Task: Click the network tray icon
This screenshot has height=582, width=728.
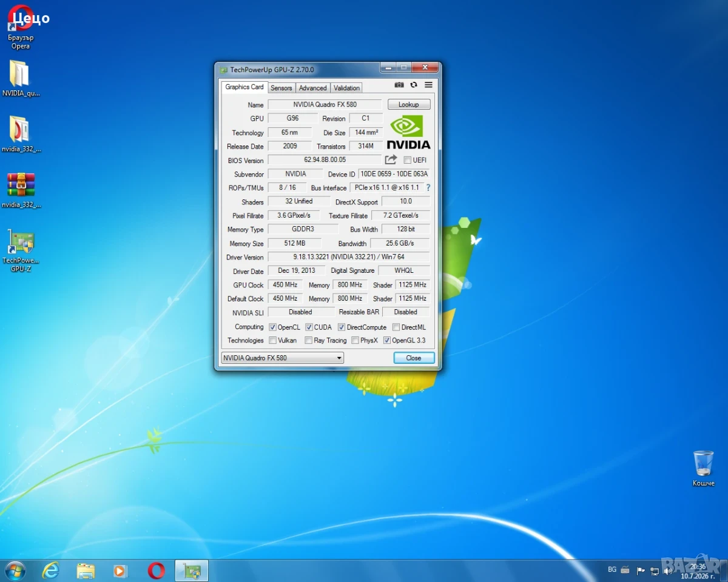Action: tap(654, 570)
